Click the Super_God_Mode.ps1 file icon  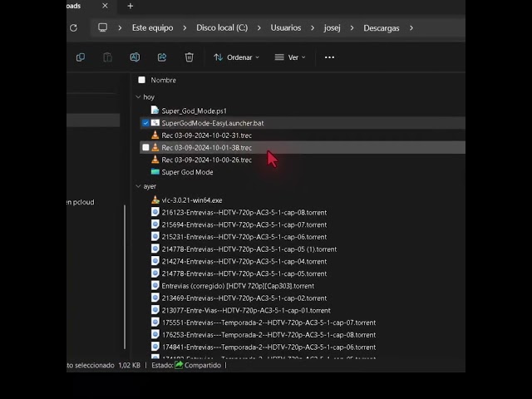pyautogui.click(x=155, y=111)
